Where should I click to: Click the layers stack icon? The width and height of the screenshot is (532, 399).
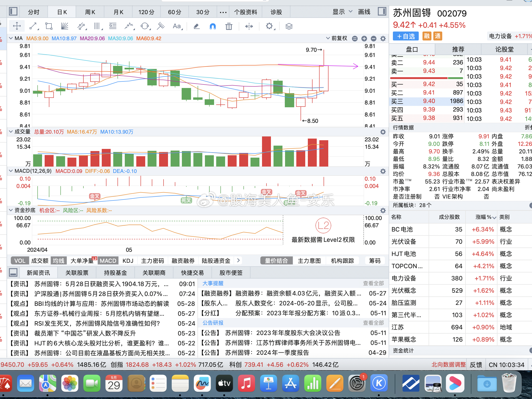tap(289, 26)
